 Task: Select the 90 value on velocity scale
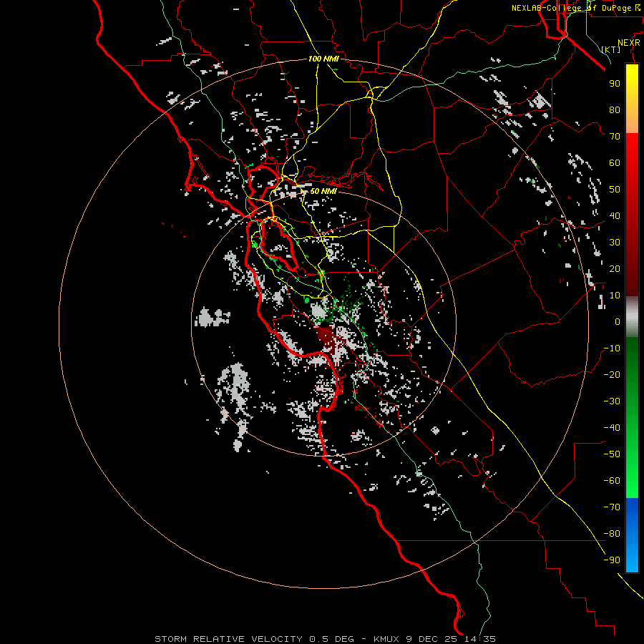click(x=615, y=84)
